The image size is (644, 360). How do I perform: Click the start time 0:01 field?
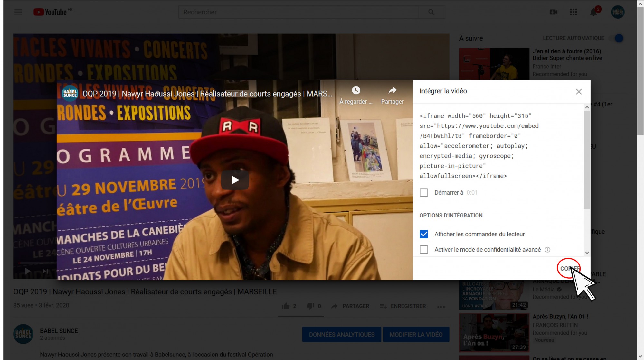click(472, 193)
